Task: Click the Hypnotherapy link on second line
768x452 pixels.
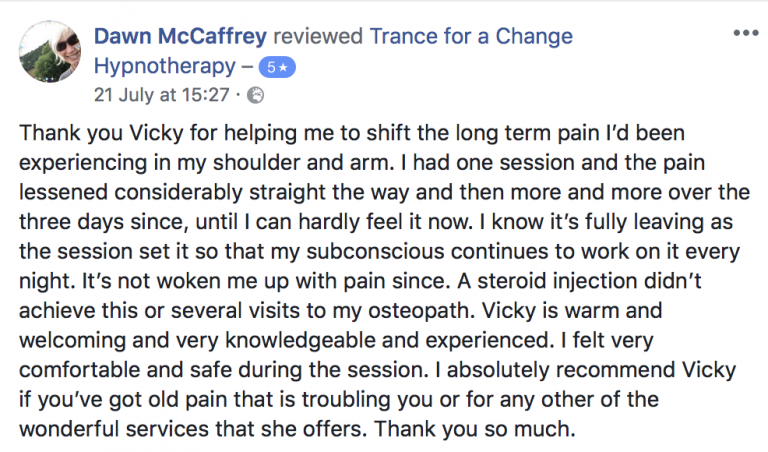Action: click(x=165, y=67)
